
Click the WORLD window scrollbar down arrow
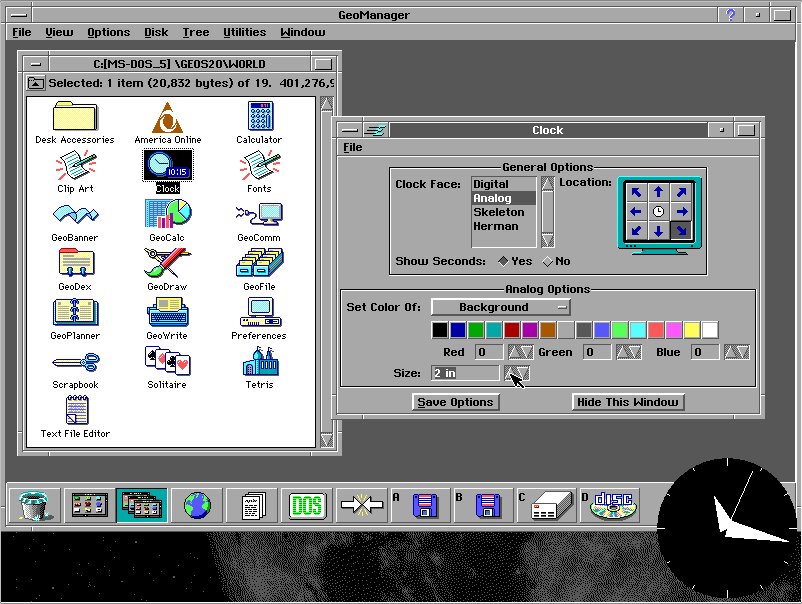(x=326, y=440)
